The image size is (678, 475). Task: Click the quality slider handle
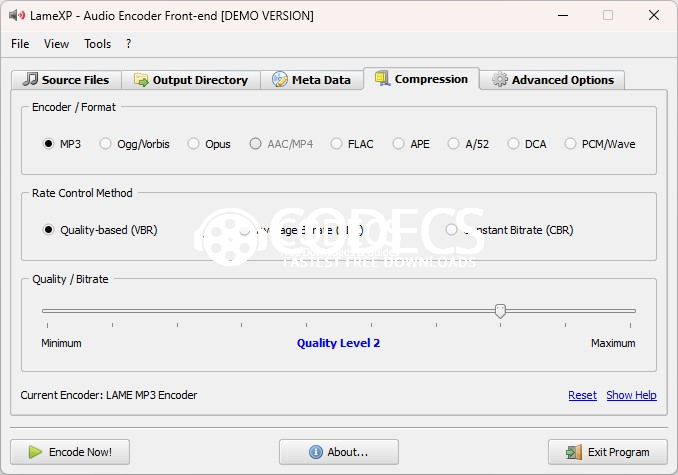click(500, 311)
